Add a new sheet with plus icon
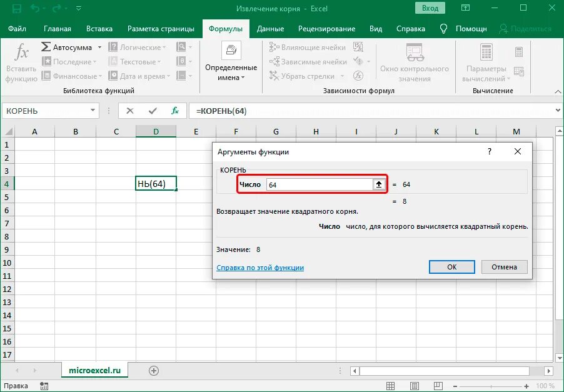The height and width of the screenshot is (392, 564). 154,370
